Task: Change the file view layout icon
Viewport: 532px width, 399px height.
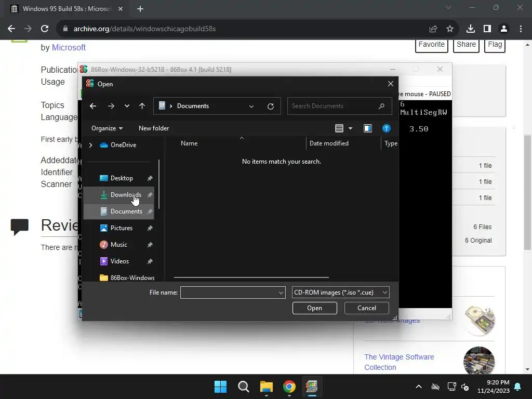Action: pyautogui.click(x=339, y=128)
